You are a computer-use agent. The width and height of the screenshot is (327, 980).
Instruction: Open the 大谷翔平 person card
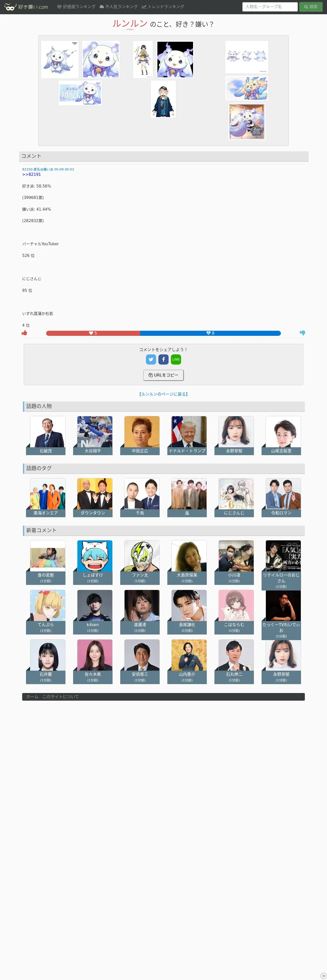[93, 435]
